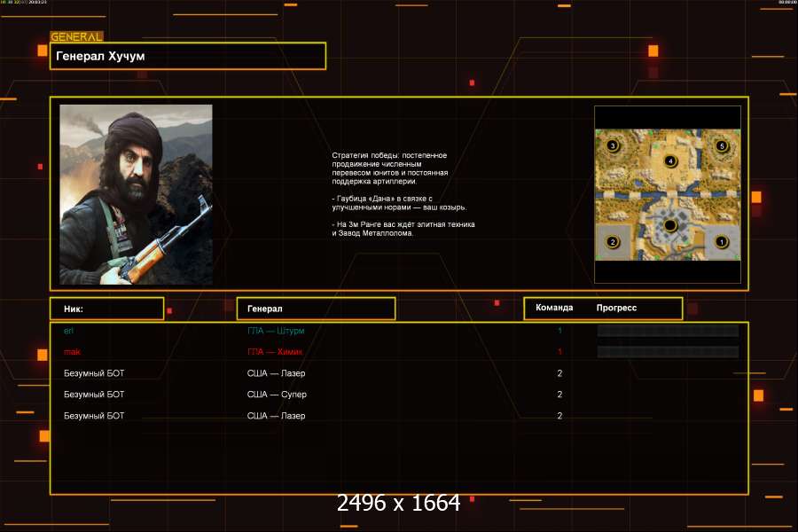Image resolution: width=798 pixels, height=532 pixels.
Task: Click the Генерал Хучум title field
Action: 188,56
